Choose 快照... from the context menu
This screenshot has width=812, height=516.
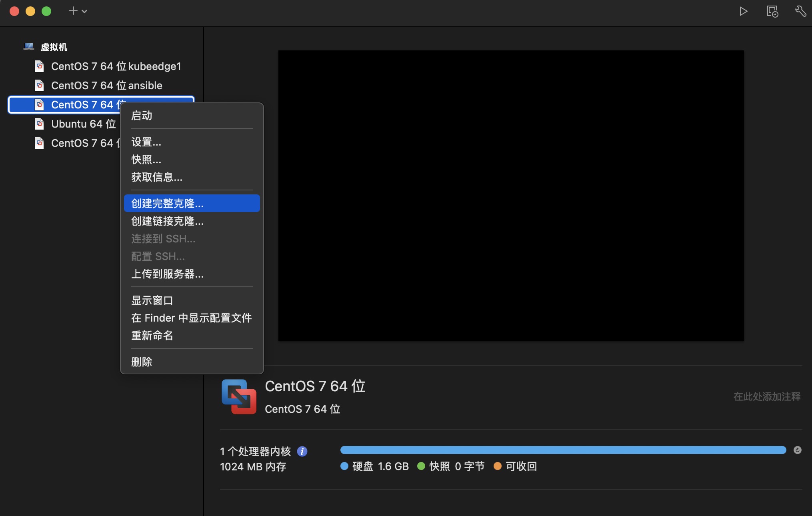tap(192, 160)
